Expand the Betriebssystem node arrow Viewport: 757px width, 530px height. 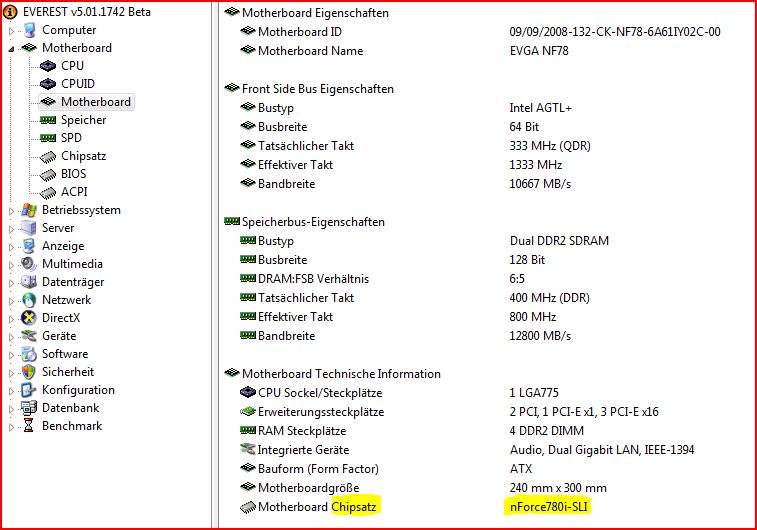[12, 211]
